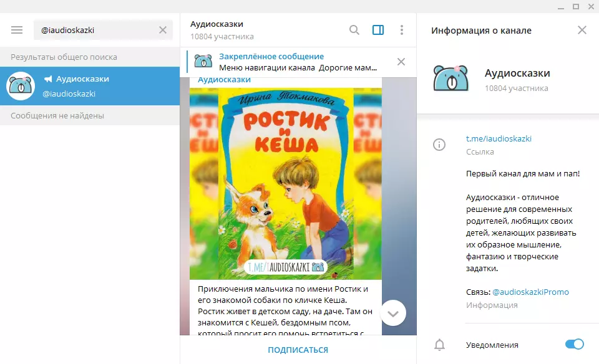Open the three-dot channel options menu
Viewport: 599px width, 364px height.
(x=401, y=30)
